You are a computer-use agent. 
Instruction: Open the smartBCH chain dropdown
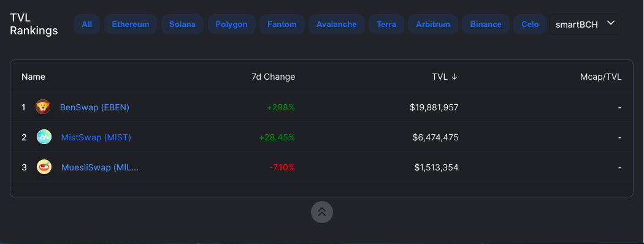585,25
